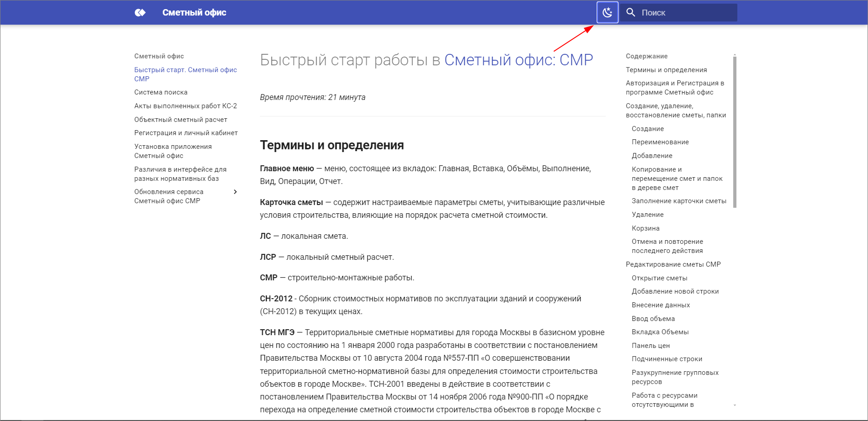
Task: Open the home page via the header logo
Action: [194, 12]
